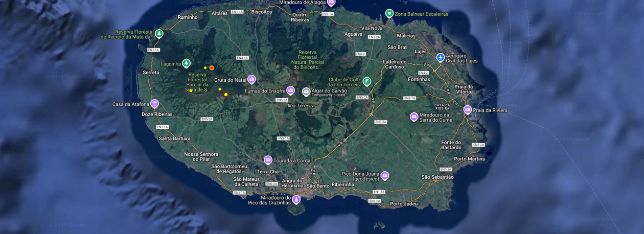Open the Pico Dona Joana camera icon
Image resolution: width=644 pixels, height=234 pixels.
[385, 176]
